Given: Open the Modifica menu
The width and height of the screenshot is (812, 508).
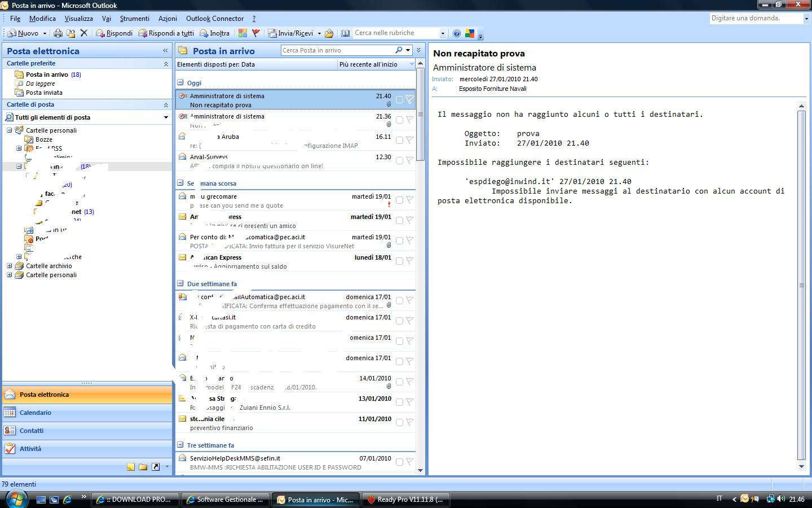Looking at the screenshot, I should [x=42, y=19].
